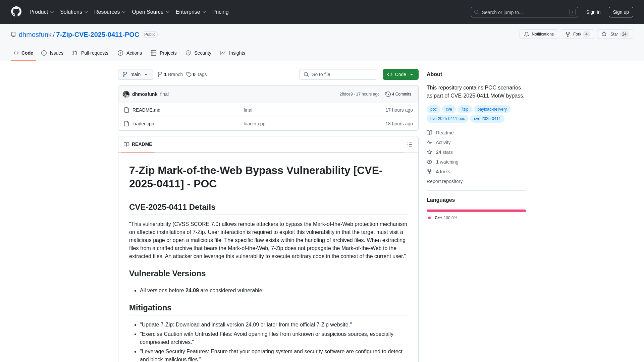
Task: Focus the Go to file field
Action: pyautogui.click(x=338, y=74)
